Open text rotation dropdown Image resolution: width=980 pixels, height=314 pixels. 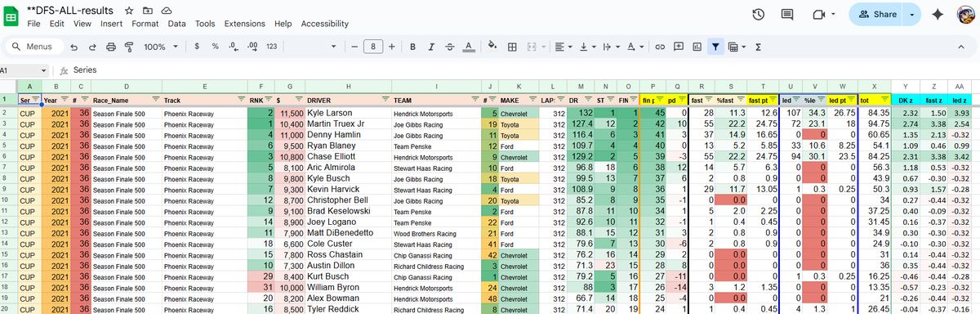pyautogui.click(x=635, y=47)
